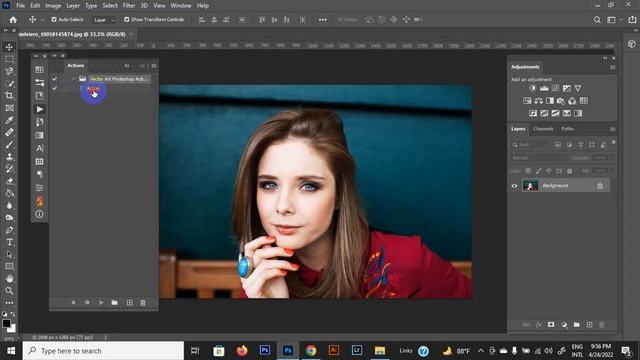The height and width of the screenshot is (360, 640).
Task: Select the Hand tool
Action: pyautogui.click(x=9, y=279)
